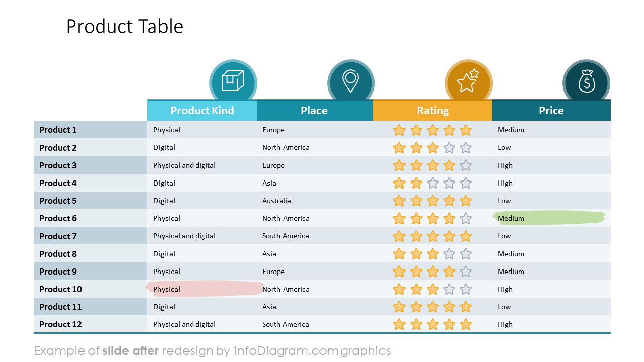The image size is (644, 362).
Task: Click South America in Product 7 row
Action: (285, 236)
